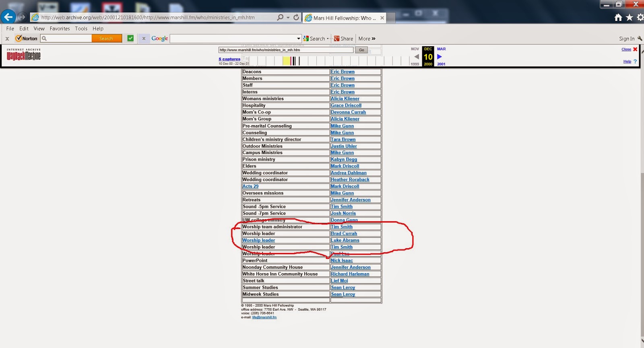The width and height of the screenshot is (644, 348).
Task: Click the Google toolbar logo
Action: coord(159,39)
